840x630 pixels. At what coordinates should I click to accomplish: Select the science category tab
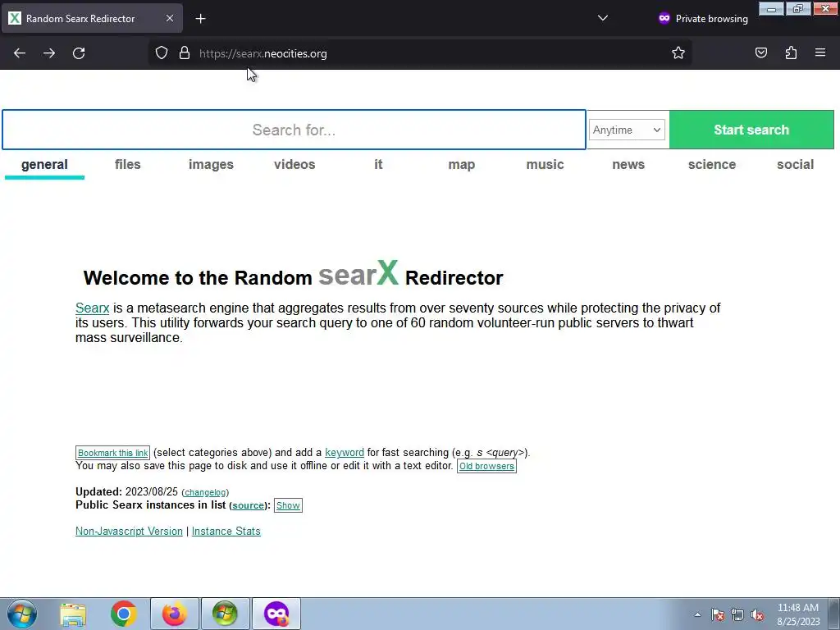(712, 164)
